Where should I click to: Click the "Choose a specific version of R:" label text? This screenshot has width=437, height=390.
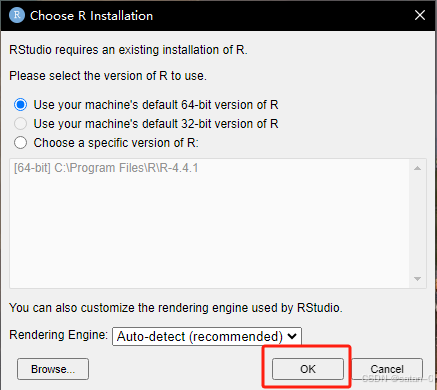coord(116,143)
